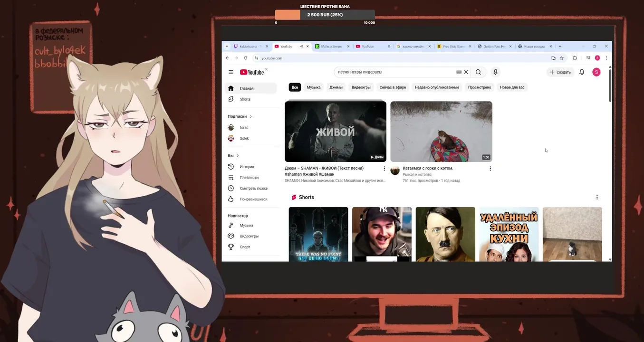Open Понравившиеся in sidebar
644x342 pixels.
(250, 199)
